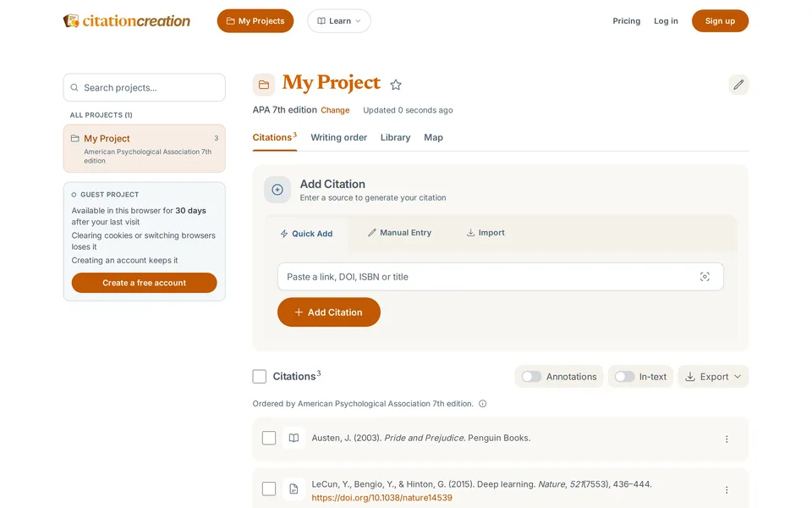Check the Deep learning citation checkbox

tap(269, 489)
